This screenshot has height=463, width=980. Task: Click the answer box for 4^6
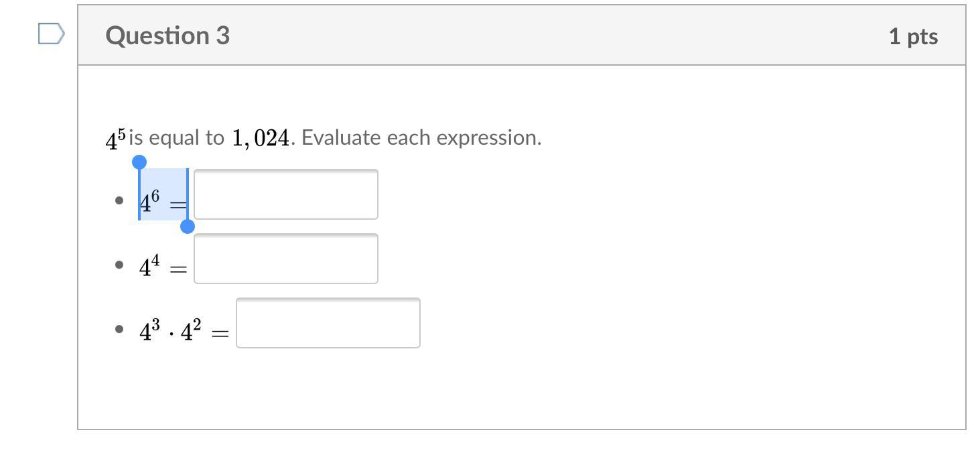pos(285,194)
